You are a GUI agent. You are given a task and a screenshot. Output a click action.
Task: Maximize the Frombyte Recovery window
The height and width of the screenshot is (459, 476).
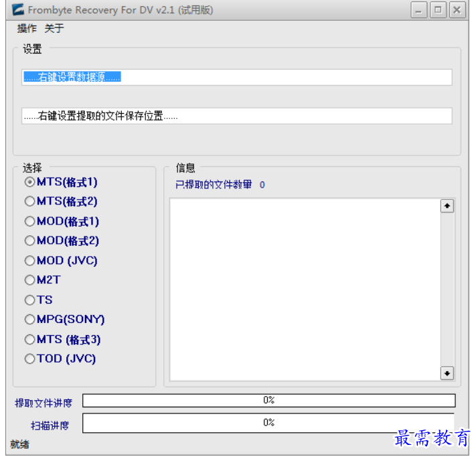pyautogui.click(x=439, y=10)
